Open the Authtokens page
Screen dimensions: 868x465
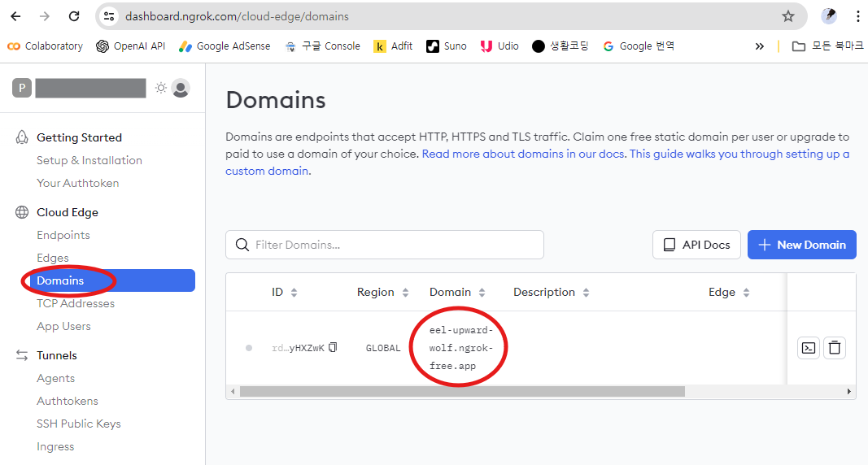67,401
